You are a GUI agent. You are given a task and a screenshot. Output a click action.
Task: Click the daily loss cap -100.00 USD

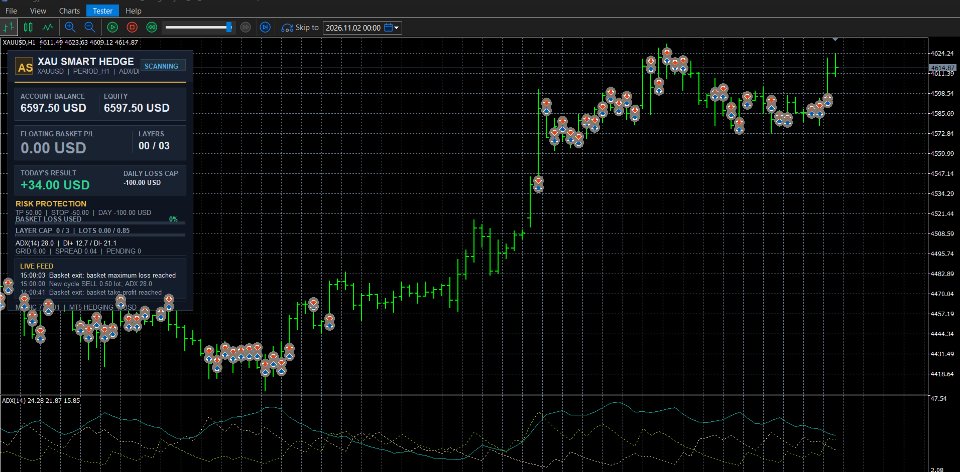click(x=142, y=183)
